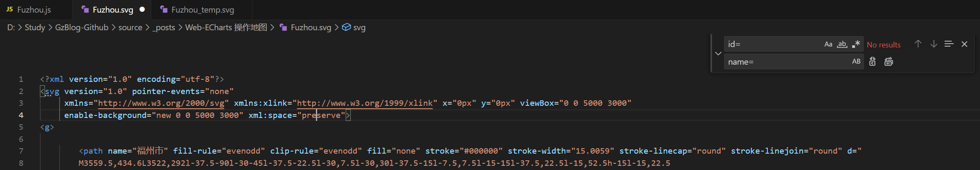Click unsaved dot on Fuzhou.svg tab
The image size is (980, 170).
(142, 9)
